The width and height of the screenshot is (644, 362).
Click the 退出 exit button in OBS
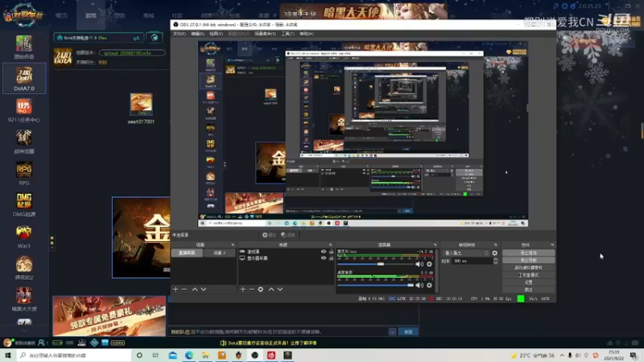tap(528, 290)
